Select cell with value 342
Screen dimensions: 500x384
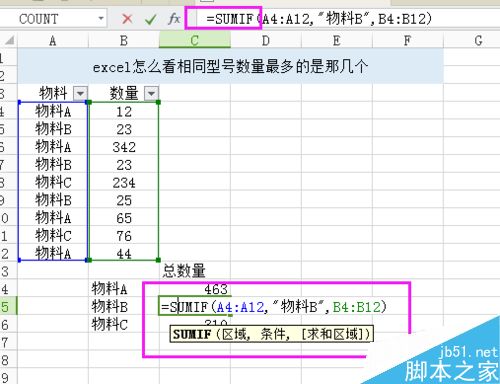point(124,147)
